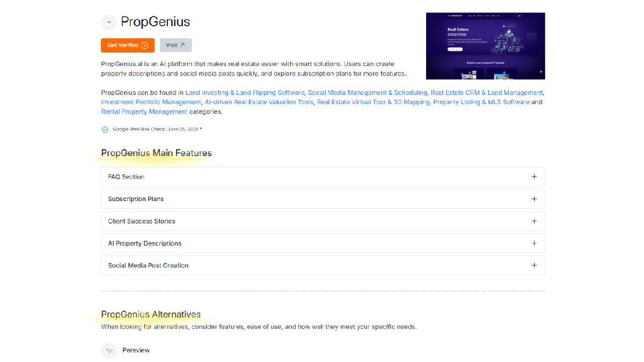Open the Pereview alternative name link

(136, 350)
